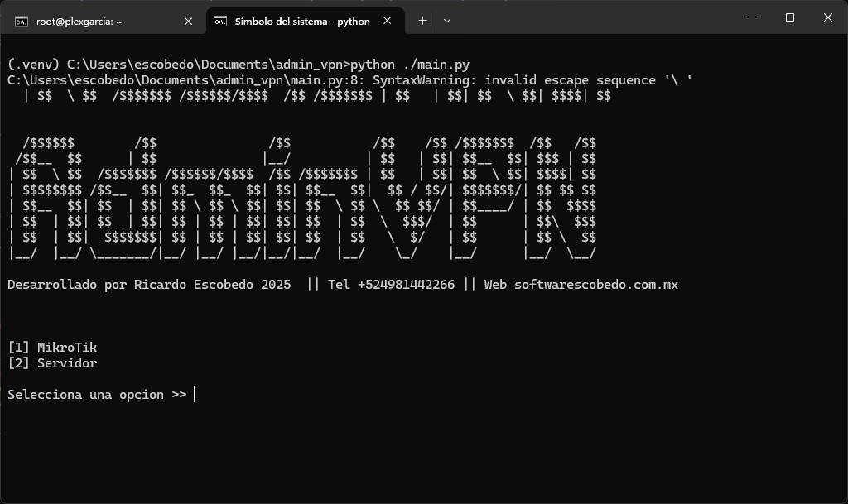Viewport: 848px width, 504px height.
Task: Click option [1] MikroTik in the menu
Action: [52, 347]
